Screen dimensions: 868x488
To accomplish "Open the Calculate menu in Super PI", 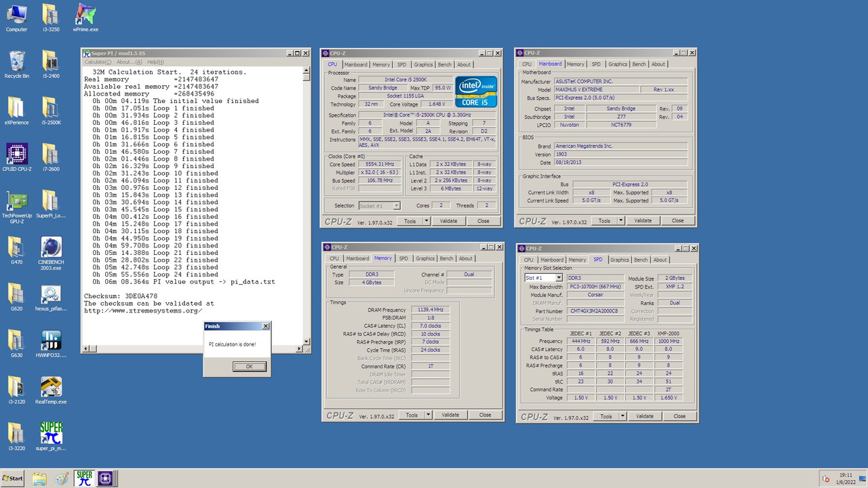I will tap(98, 62).
